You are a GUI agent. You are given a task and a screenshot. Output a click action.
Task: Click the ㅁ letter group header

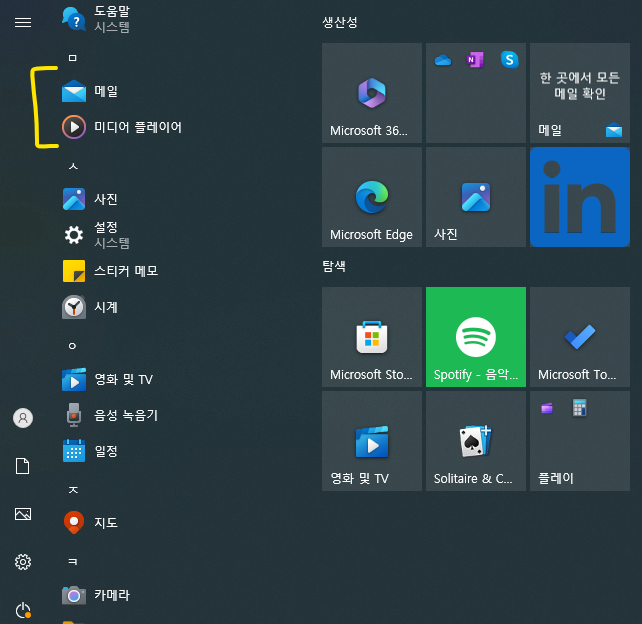[72, 58]
